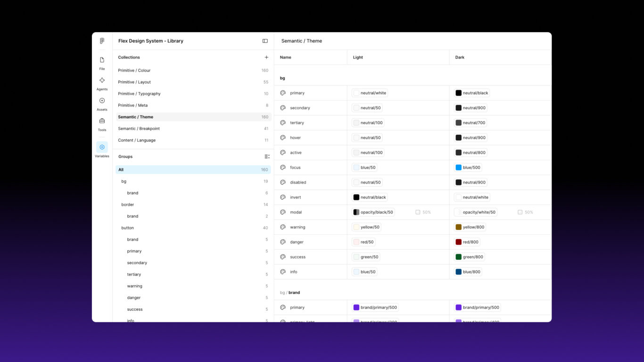Open the Tools sidebar icon
The width and height of the screenshot is (644, 362).
102,121
